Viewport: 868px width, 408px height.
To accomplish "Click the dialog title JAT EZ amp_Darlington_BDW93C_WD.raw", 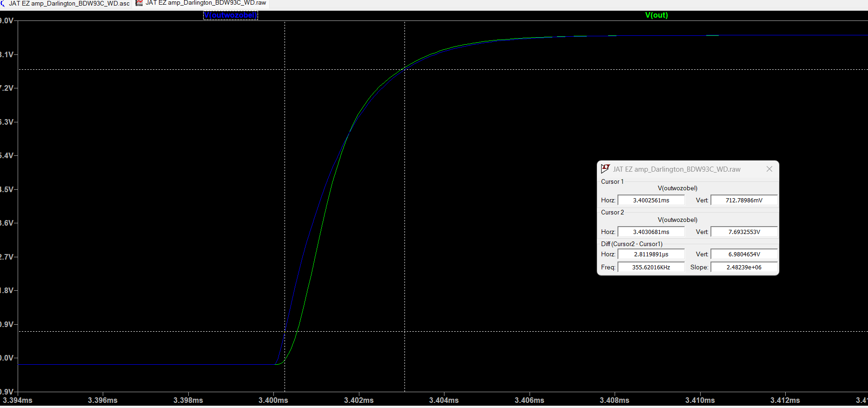I will pyautogui.click(x=676, y=169).
